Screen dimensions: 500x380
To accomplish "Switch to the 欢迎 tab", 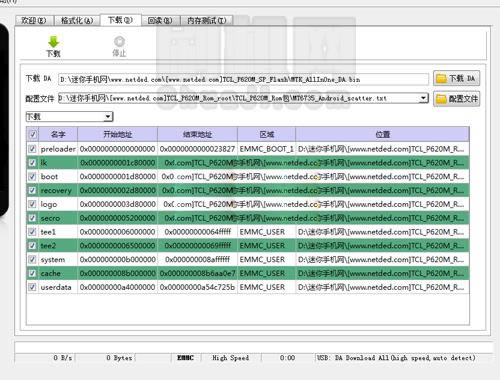I will click(x=34, y=21).
